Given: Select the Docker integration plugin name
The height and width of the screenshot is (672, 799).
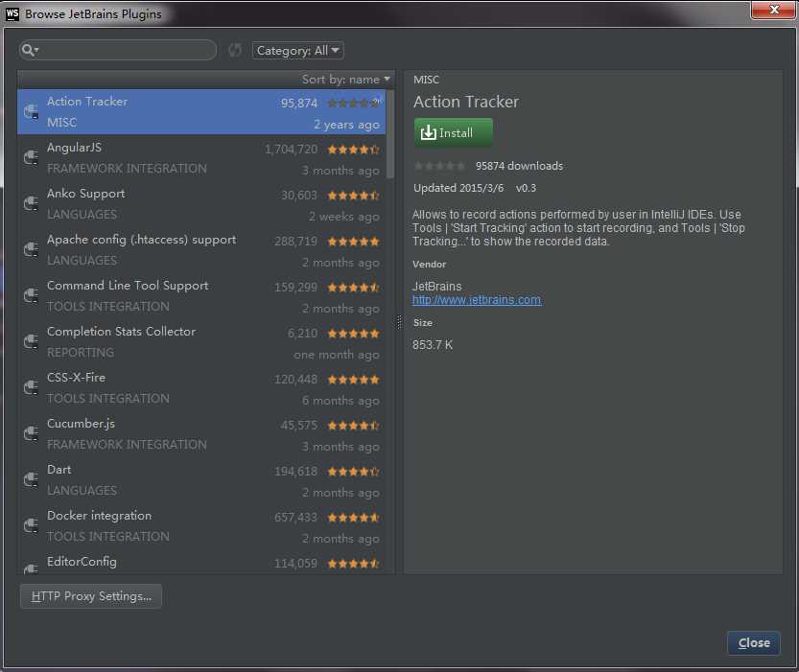Looking at the screenshot, I should tap(100, 515).
